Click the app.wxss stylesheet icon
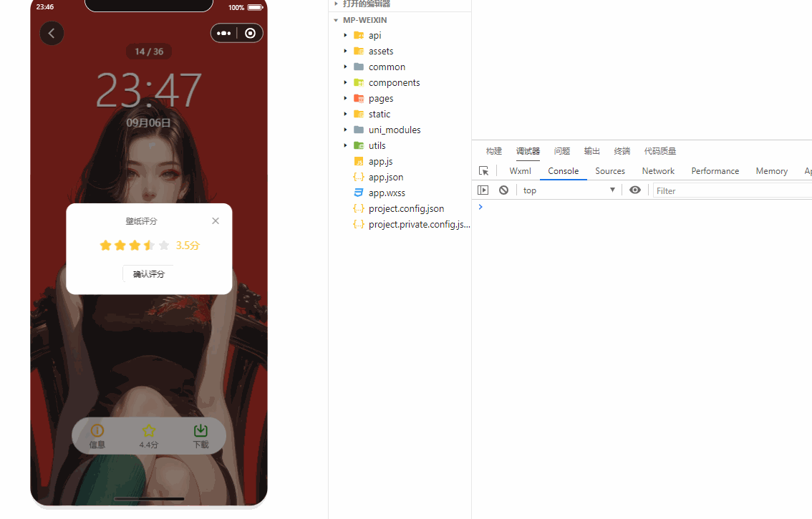 pos(358,193)
